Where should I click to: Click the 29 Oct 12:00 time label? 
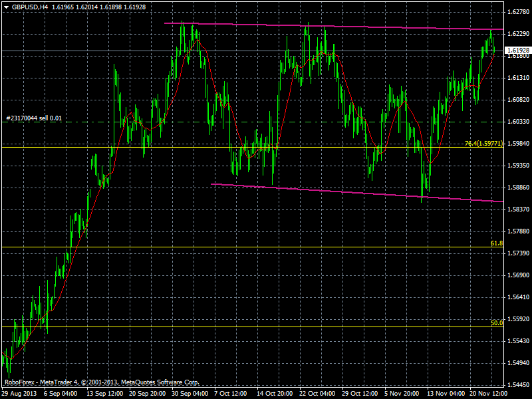360,394
